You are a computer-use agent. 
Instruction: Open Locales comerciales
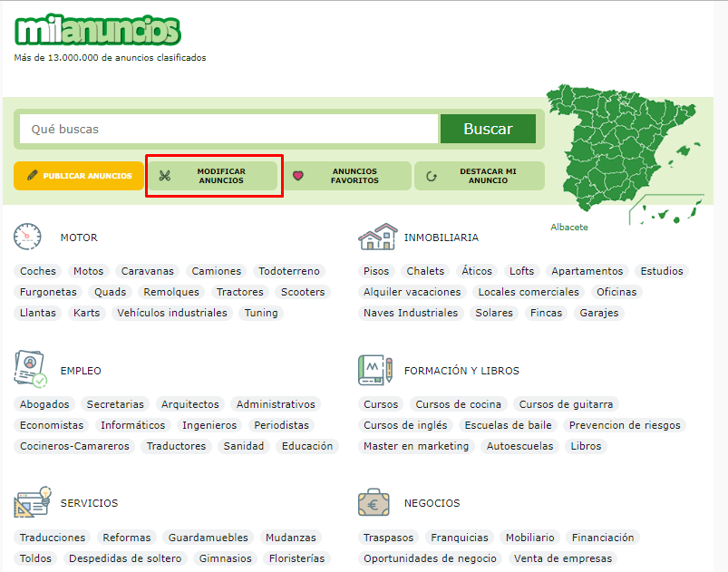click(x=529, y=292)
